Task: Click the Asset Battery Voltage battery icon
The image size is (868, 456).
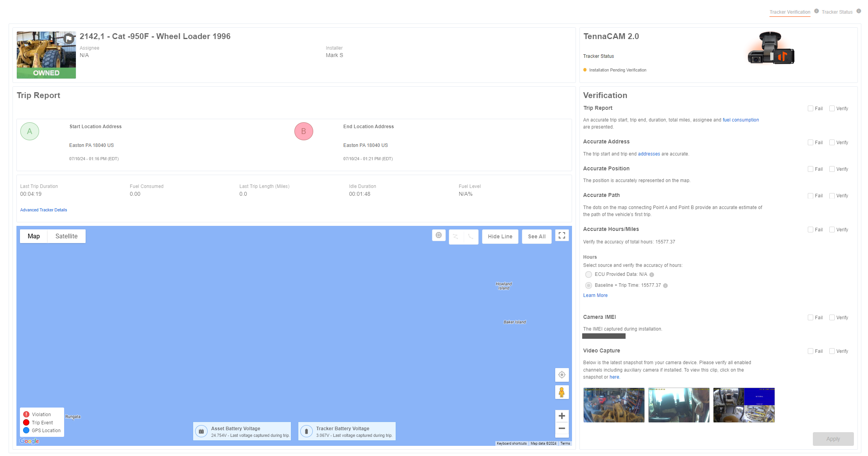Action: pyautogui.click(x=201, y=431)
